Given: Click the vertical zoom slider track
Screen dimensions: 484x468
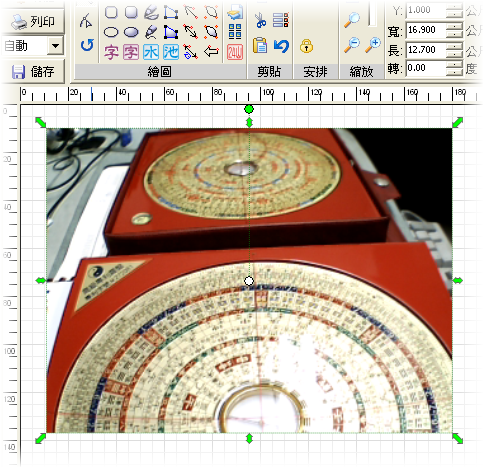Looking at the screenshot, I should point(372,15).
